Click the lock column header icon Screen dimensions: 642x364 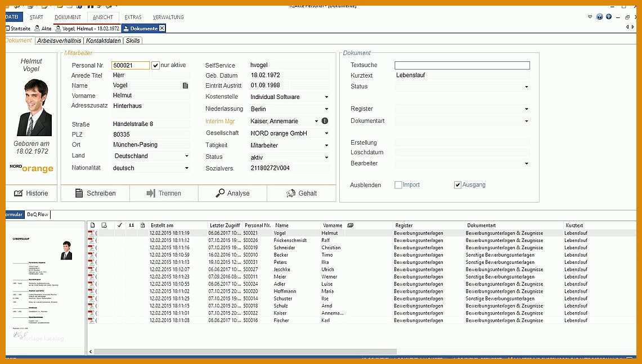coord(142,225)
